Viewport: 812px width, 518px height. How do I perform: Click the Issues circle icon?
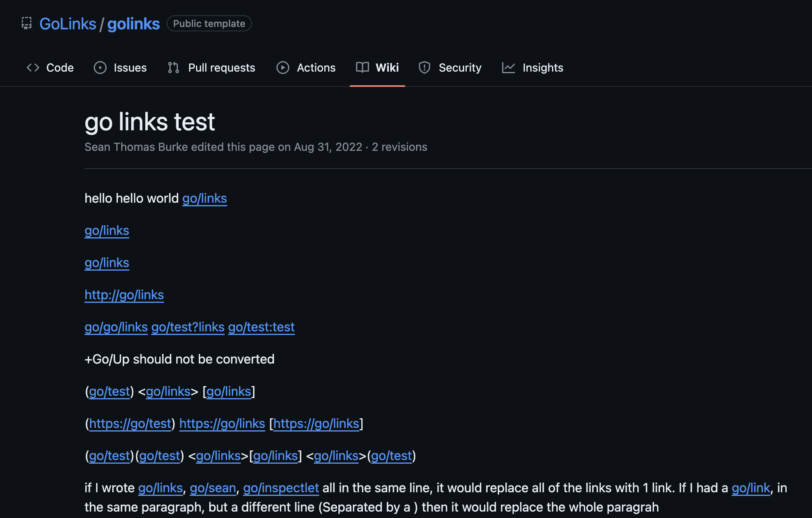tap(100, 68)
